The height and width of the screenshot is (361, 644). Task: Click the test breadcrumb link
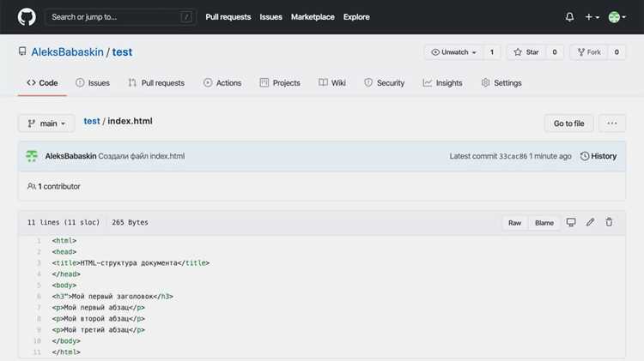coord(92,121)
